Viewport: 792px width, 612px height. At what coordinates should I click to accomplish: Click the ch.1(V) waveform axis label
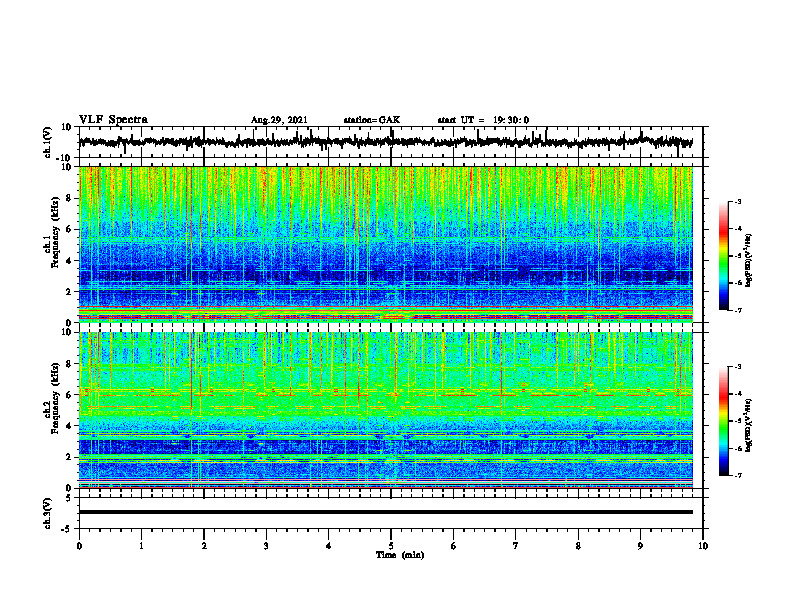coord(48,142)
